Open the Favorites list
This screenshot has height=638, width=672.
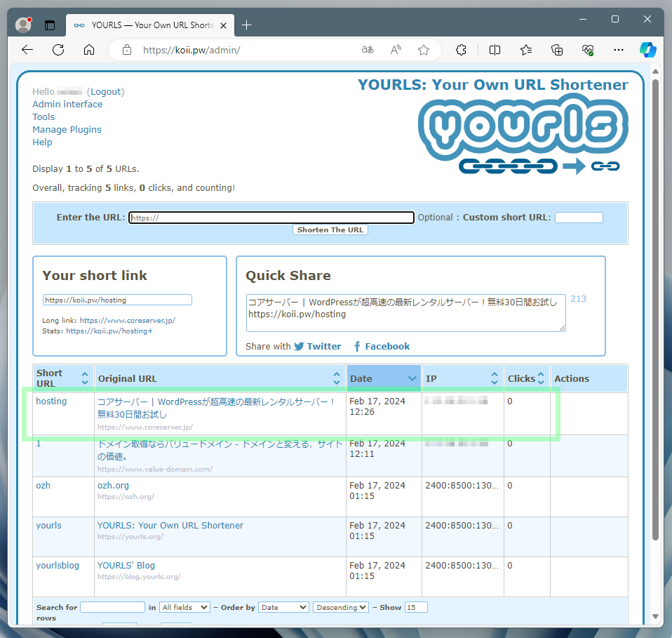[x=526, y=50]
